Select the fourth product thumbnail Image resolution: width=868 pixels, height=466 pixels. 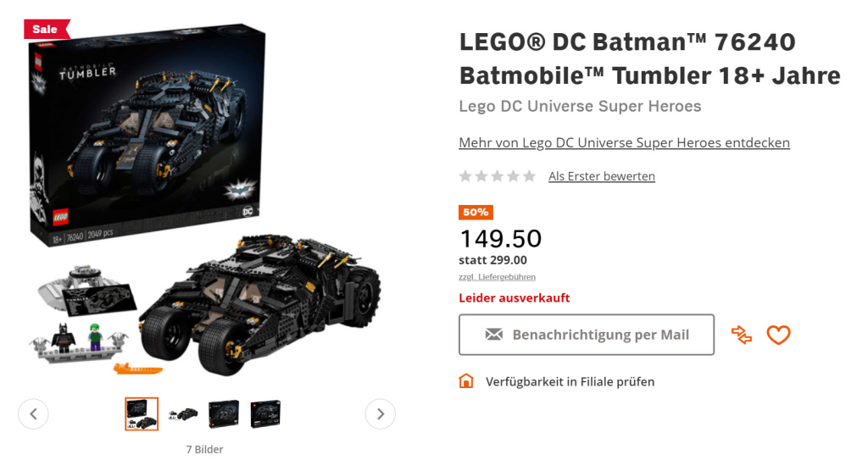pos(265,413)
